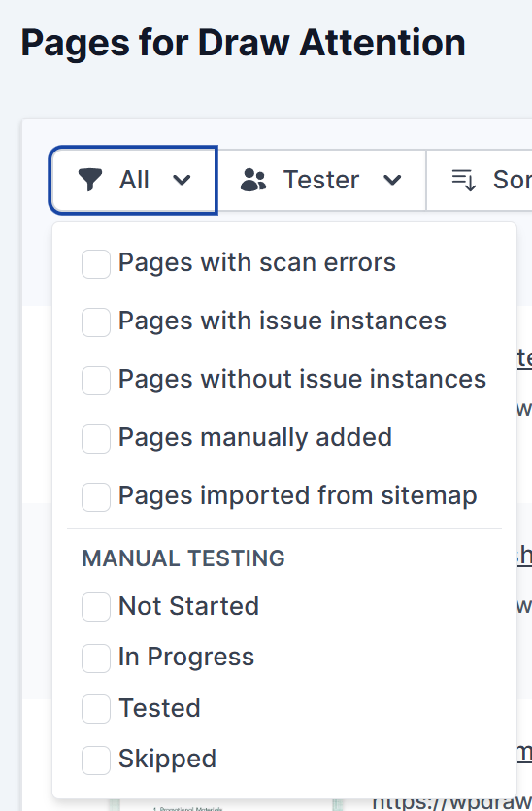Check Pages imported from sitemap
This screenshot has height=811, width=532.
tap(96, 497)
